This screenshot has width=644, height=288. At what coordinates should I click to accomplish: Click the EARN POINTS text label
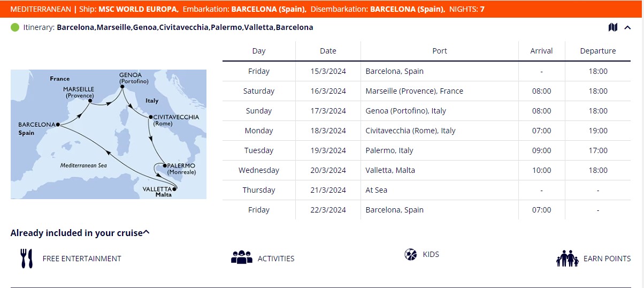click(x=607, y=259)
